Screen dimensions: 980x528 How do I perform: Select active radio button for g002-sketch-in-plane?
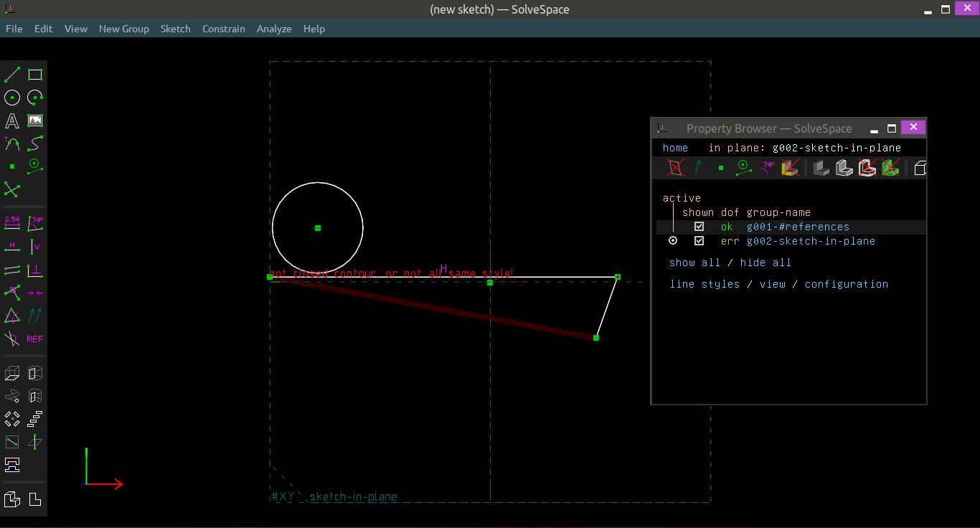pos(673,241)
